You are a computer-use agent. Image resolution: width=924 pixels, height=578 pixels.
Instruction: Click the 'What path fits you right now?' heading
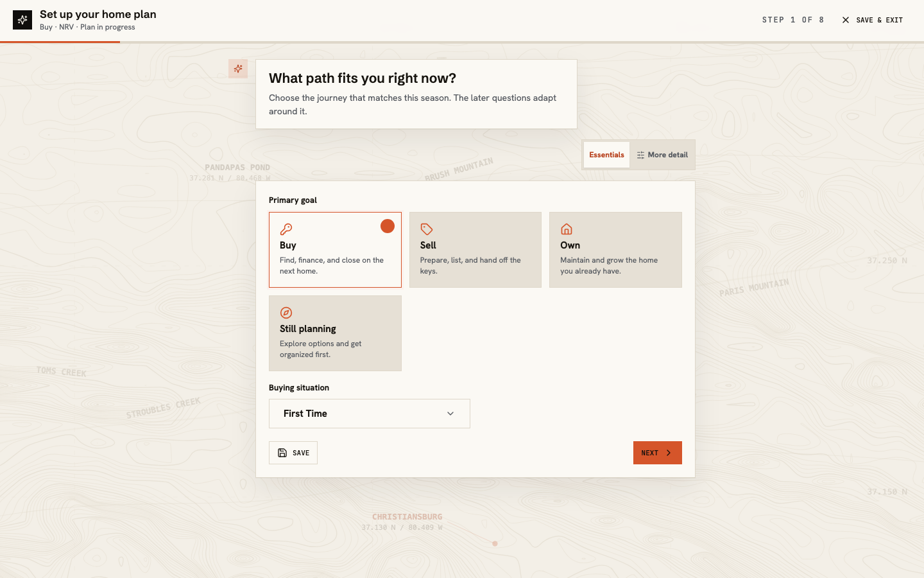[x=363, y=78]
